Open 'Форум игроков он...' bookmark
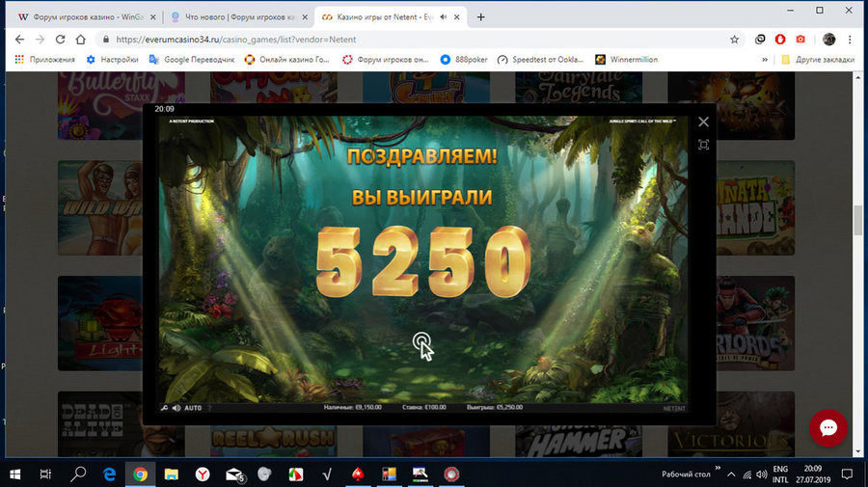 click(385, 59)
